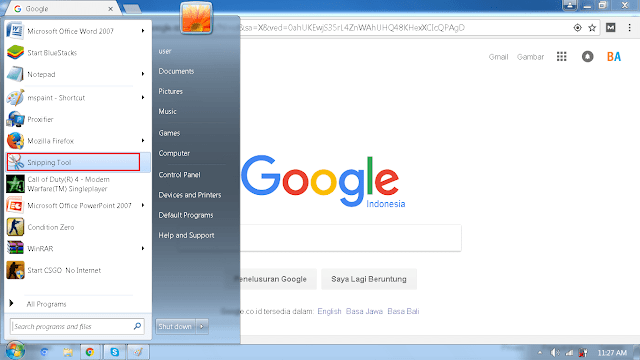Click the Chrome address bar URL
Viewport: 640px width, 360px height.
351,28
